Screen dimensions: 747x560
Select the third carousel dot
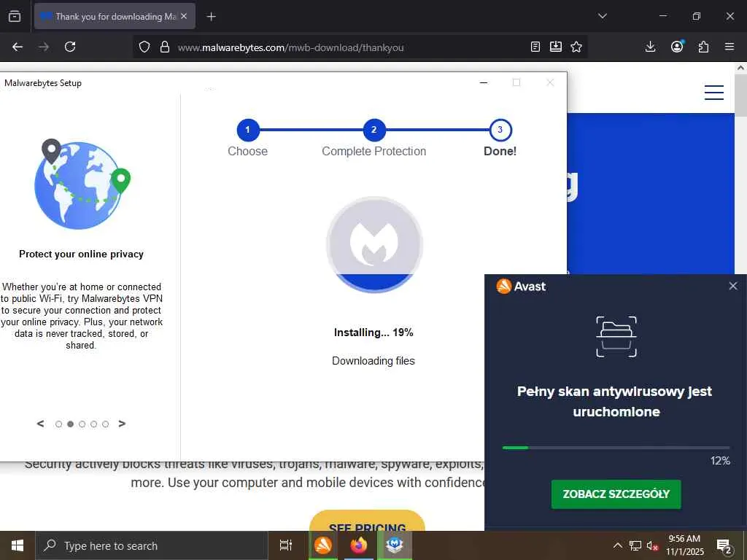pos(82,424)
